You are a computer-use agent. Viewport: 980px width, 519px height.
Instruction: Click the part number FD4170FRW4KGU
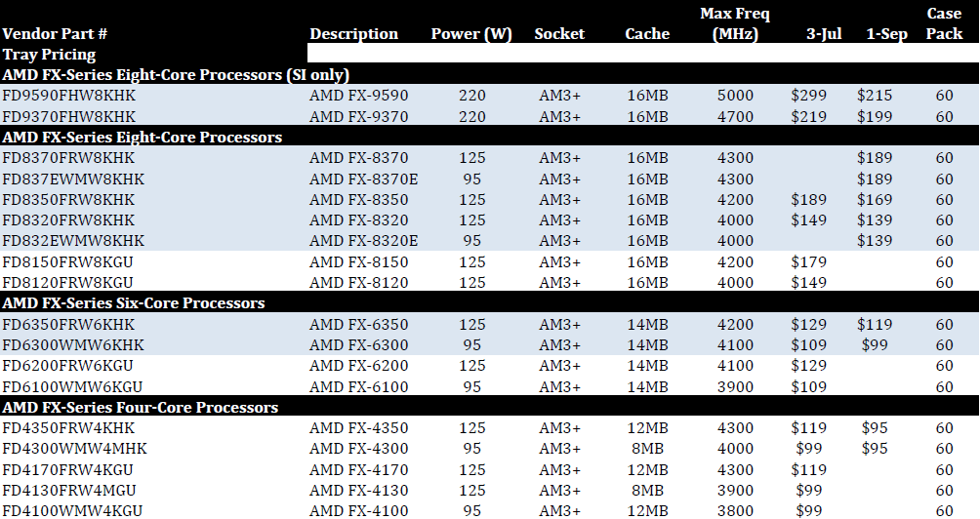click(x=67, y=470)
